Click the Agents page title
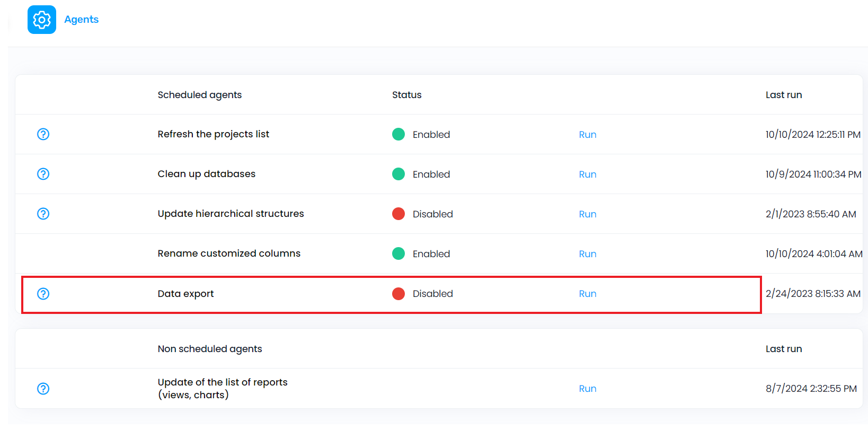This screenshot has width=868, height=429. click(81, 20)
